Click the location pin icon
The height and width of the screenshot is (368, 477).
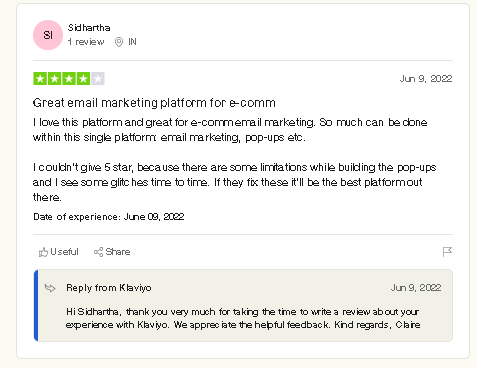pyautogui.click(x=119, y=42)
